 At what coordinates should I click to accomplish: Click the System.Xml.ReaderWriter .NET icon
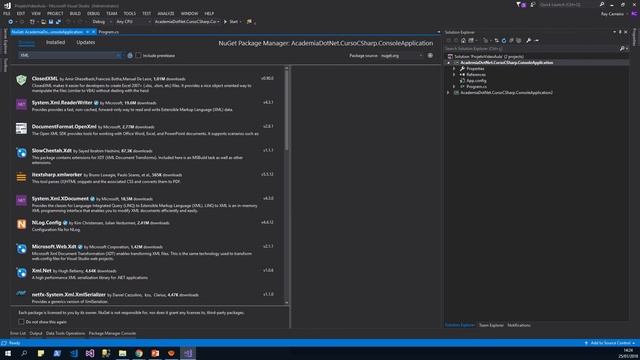point(21,104)
